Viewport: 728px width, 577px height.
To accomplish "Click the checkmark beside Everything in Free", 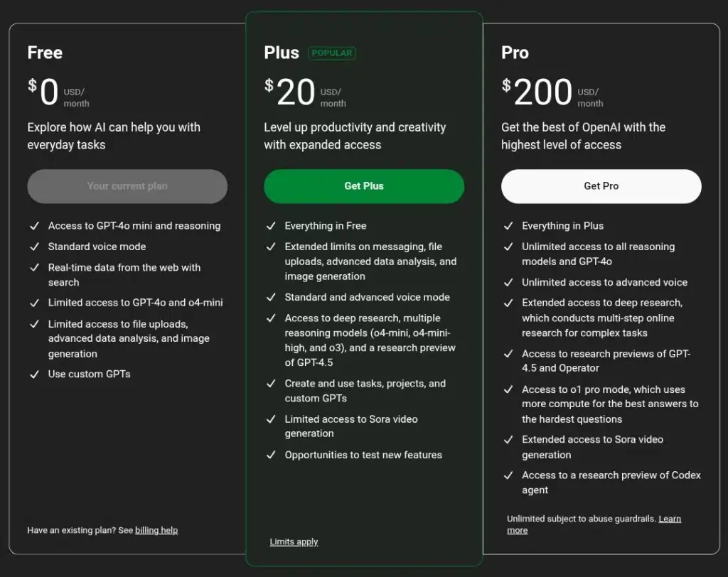I will [271, 226].
